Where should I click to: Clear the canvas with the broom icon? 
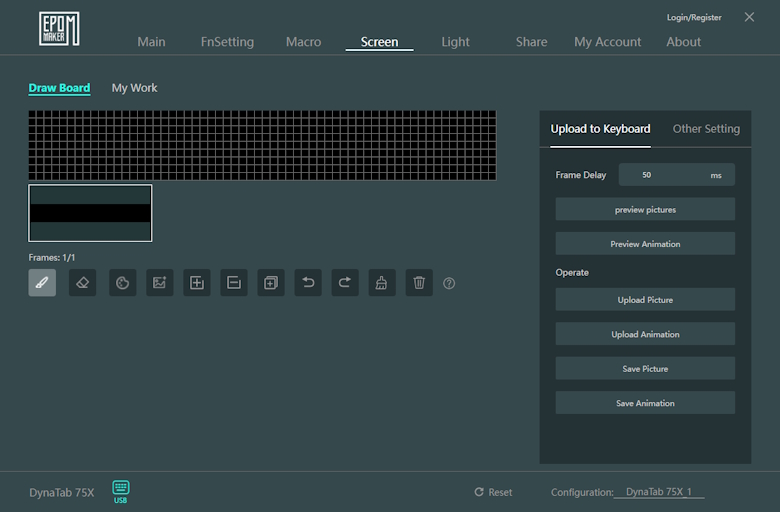pyautogui.click(x=381, y=283)
